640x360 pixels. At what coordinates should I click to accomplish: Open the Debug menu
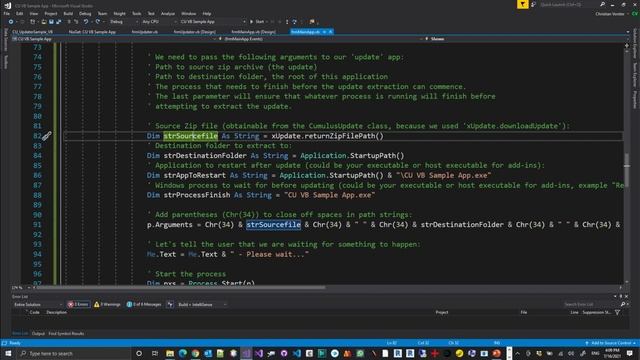pyautogui.click(x=85, y=13)
